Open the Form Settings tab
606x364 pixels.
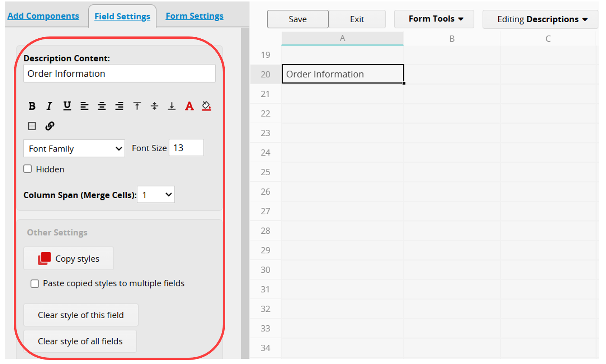click(x=195, y=16)
